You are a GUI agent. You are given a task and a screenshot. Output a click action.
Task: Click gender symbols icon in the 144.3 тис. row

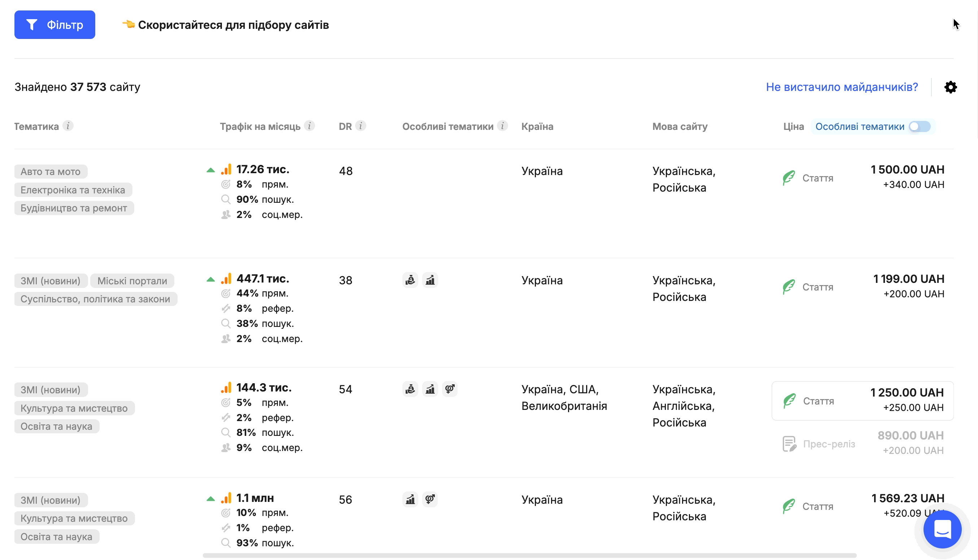pos(450,389)
